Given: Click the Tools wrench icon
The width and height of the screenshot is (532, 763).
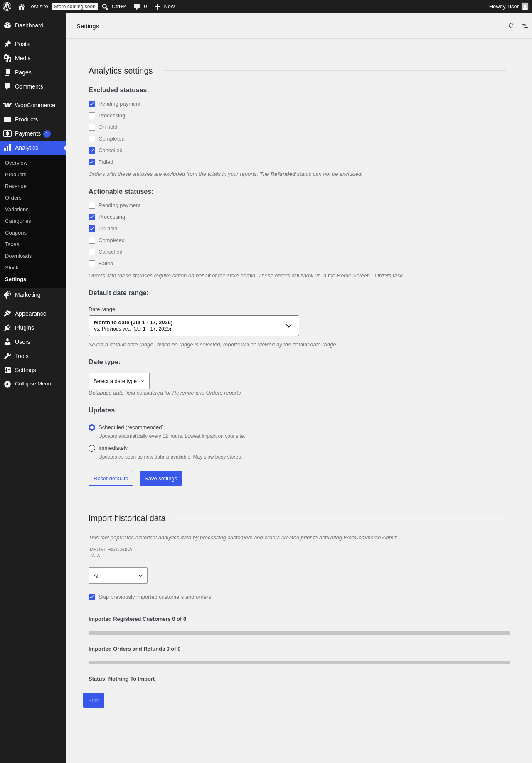Looking at the screenshot, I should pyautogui.click(x=7, y=356).
